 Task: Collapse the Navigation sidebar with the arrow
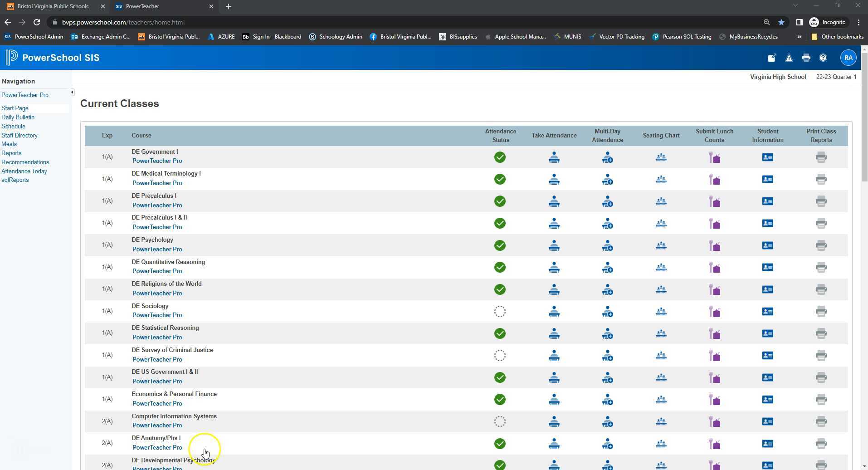pos(72,92)
